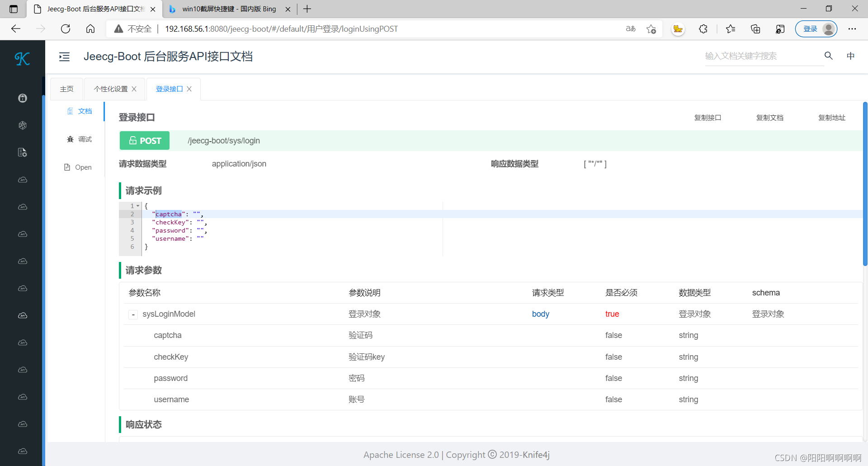868x466 pixels.
Task: Open the favorites list star icon
Action: (731, 29)
